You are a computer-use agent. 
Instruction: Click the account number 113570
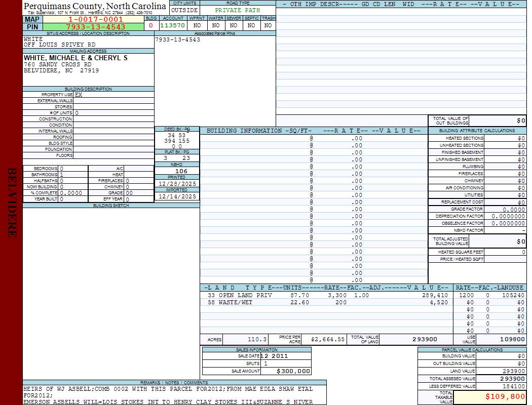172,25
